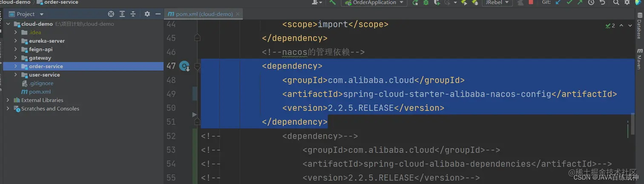Screen dimensions: 644x184
Task: Click the version text 2.2.5.RELEASE on line 50
Action: point(360,108)
